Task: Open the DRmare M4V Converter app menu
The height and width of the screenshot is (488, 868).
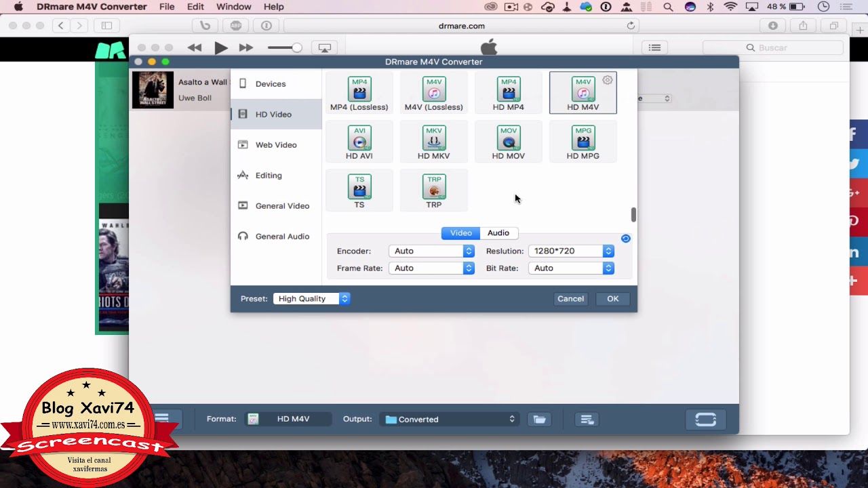Action: pyautogui.click(x=92, y=7)
